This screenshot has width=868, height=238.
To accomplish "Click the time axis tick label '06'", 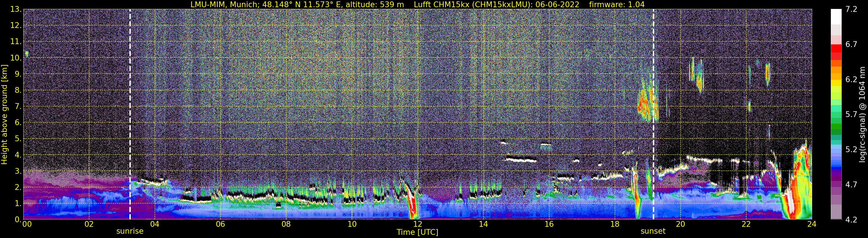I will coord(220,224).
